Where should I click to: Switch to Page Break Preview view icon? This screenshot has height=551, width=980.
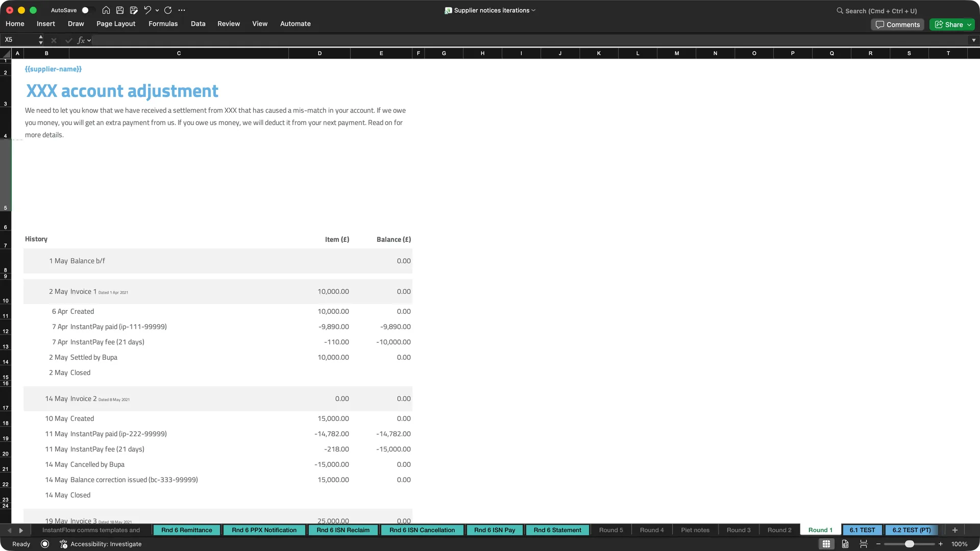pos(864,544)
